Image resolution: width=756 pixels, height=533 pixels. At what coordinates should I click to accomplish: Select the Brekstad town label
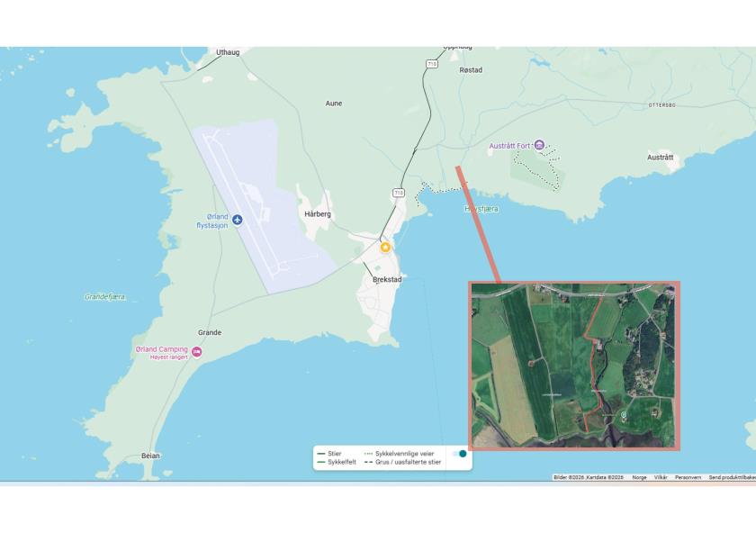tap(387, 279)
